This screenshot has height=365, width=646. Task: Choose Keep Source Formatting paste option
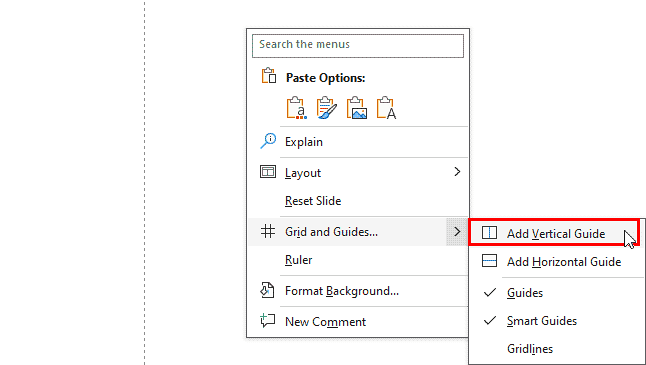327,108
